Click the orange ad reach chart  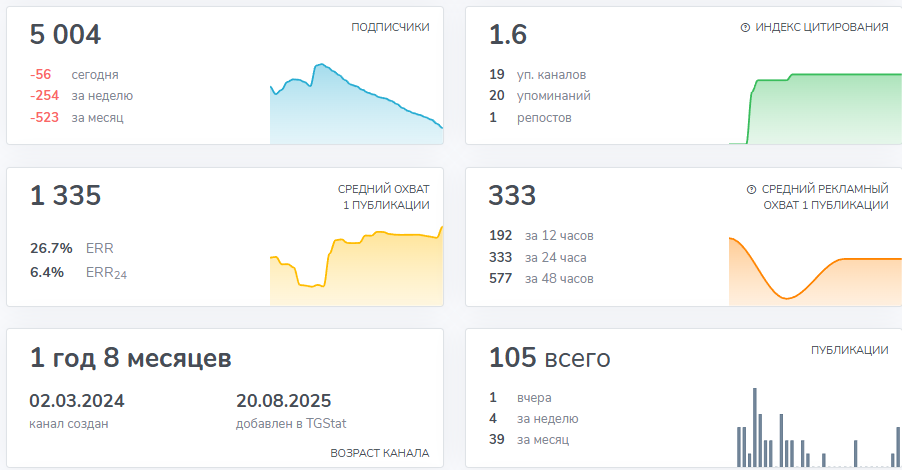coord(815,270)
